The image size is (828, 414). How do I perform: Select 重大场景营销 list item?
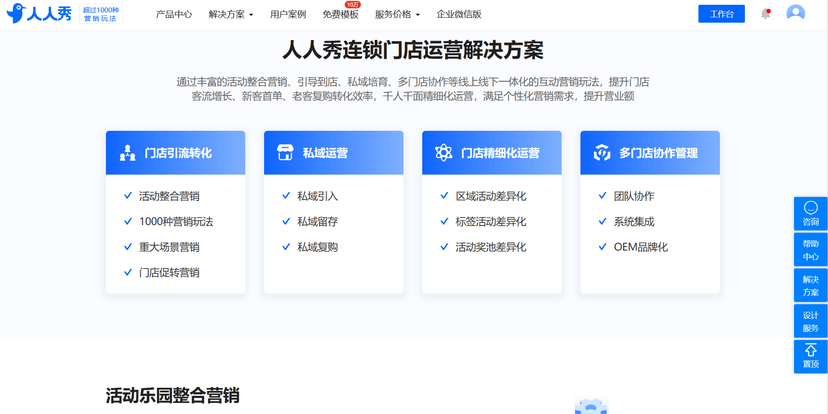point(169,247)
